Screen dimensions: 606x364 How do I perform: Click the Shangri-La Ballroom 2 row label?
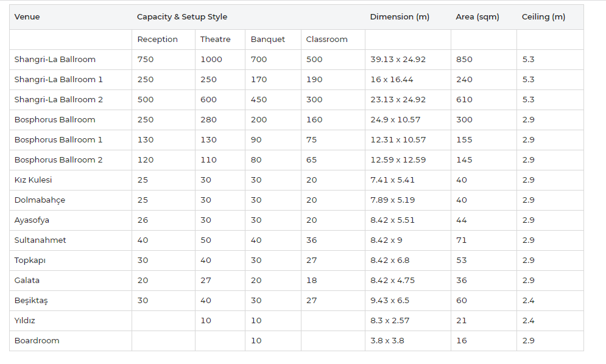pos(58,100)
